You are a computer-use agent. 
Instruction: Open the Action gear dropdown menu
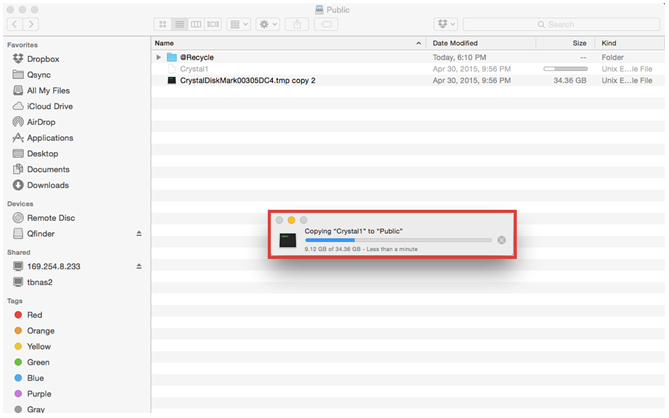[x=268, y=24]
